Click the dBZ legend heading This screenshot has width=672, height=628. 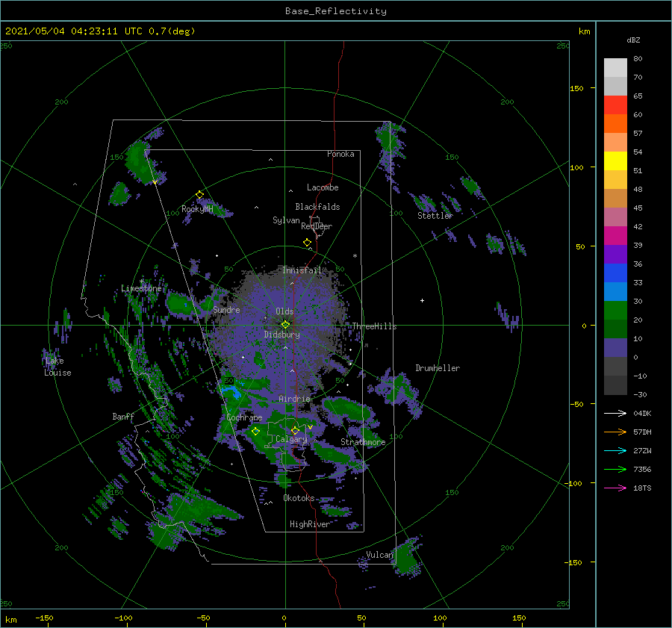[633, 40]
